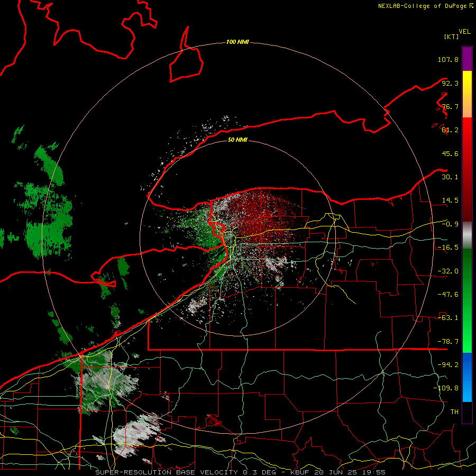Click the -109.8 velocity legend value
The image size is (476, 476).
[446, 388]
